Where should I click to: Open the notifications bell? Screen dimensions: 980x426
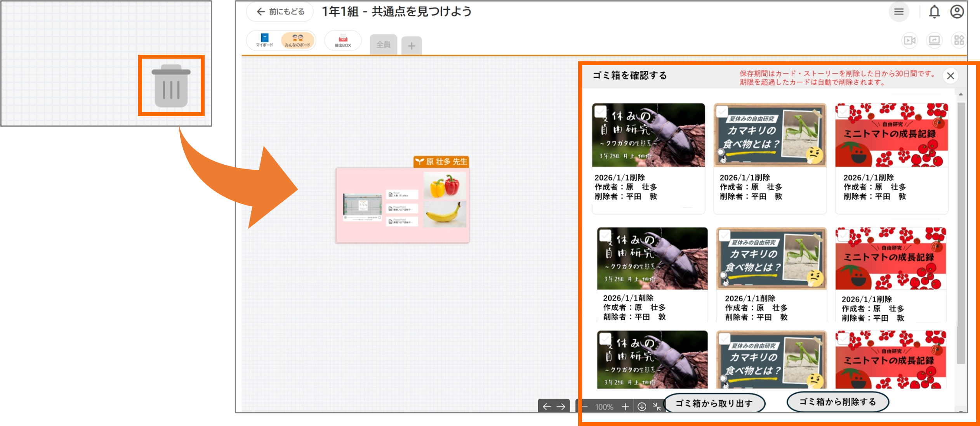pos(934,12)
